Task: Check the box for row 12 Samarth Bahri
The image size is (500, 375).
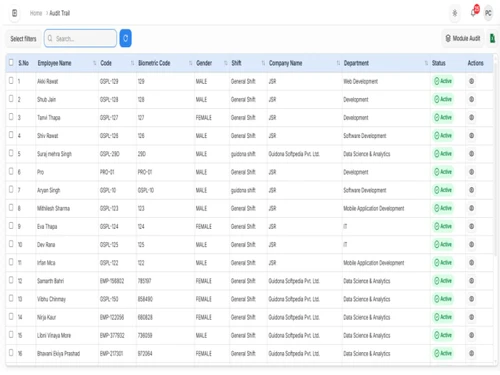Action: coord(11,280)
